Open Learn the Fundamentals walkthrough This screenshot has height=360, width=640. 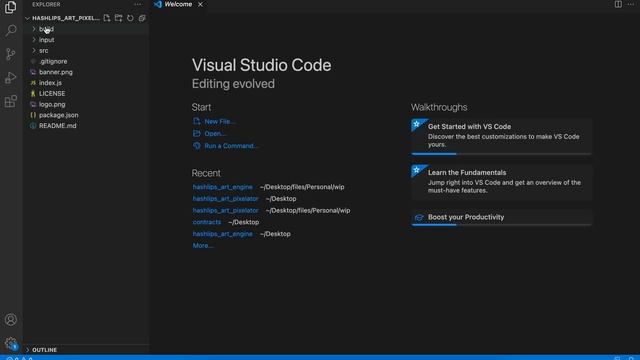coord(502,182)
